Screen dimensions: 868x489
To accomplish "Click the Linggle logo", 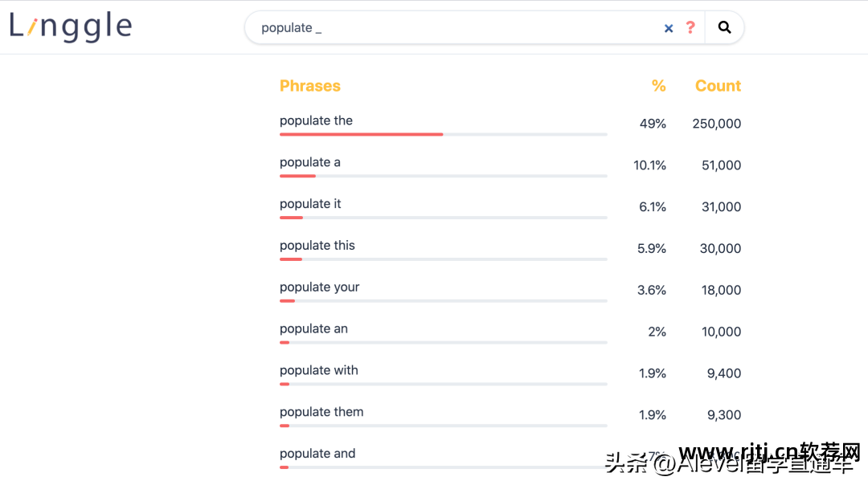I will 71,26.
